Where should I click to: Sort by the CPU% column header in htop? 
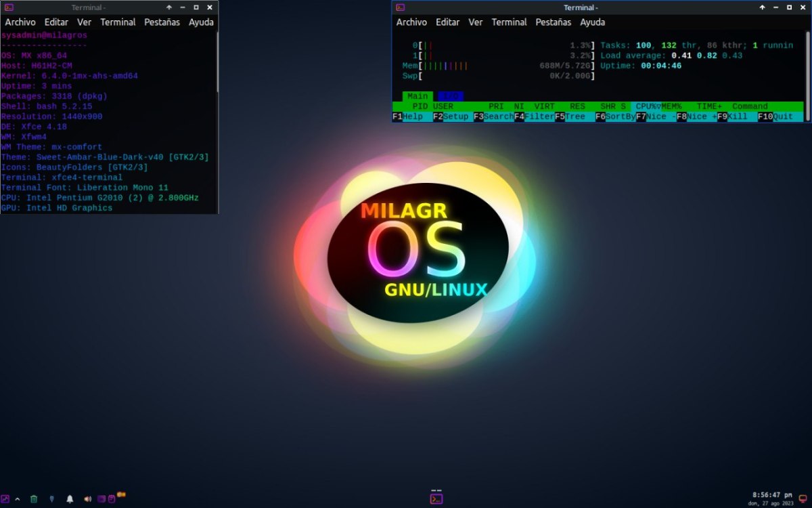pos(646,106)
